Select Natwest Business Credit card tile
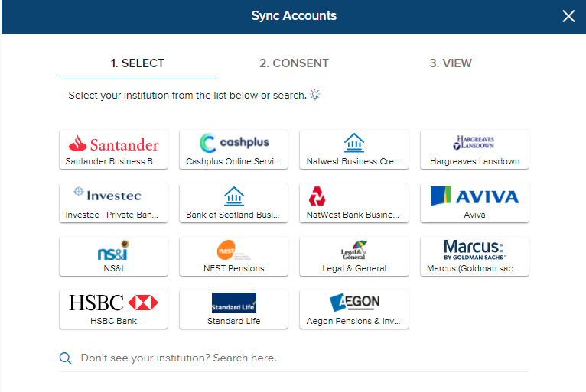Viewport: 586px width, 392px height. coord(354,149)
